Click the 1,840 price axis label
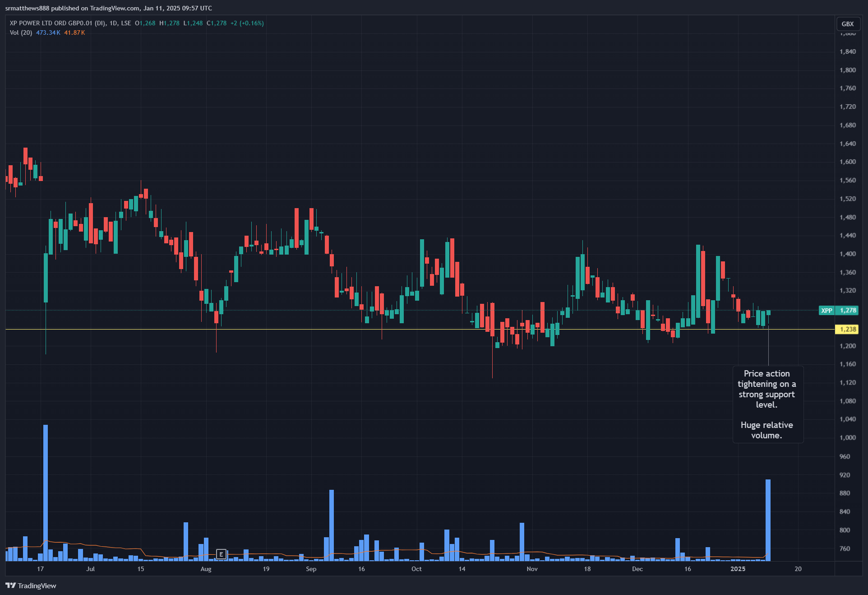868x595 pixels. 848,51
